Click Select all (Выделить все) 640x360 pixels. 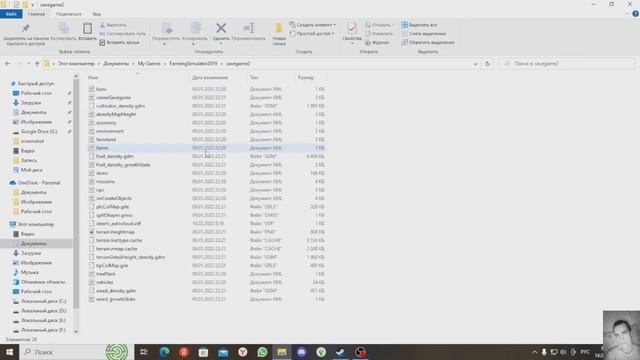pos(419,25)
